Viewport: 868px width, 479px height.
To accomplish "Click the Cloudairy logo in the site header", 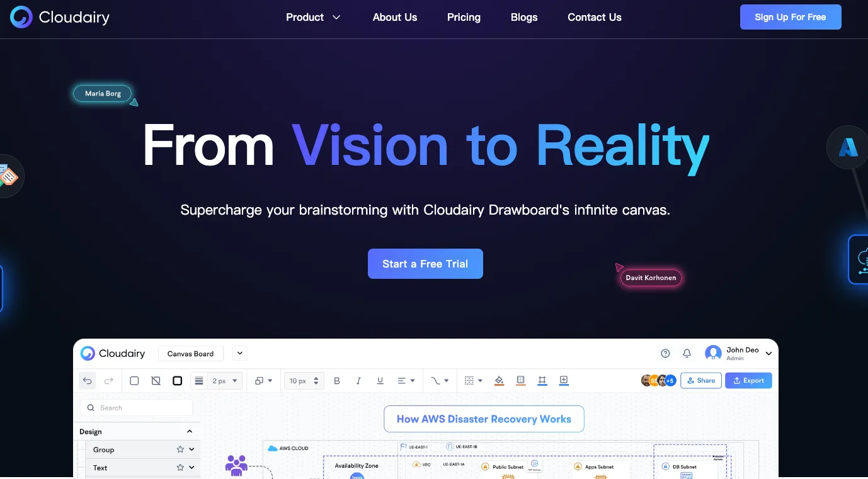I will pos(60,18).
